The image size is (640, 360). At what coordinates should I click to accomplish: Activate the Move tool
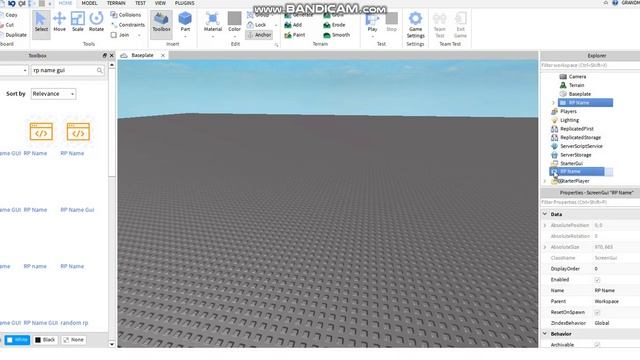click(x=59, y=22)
